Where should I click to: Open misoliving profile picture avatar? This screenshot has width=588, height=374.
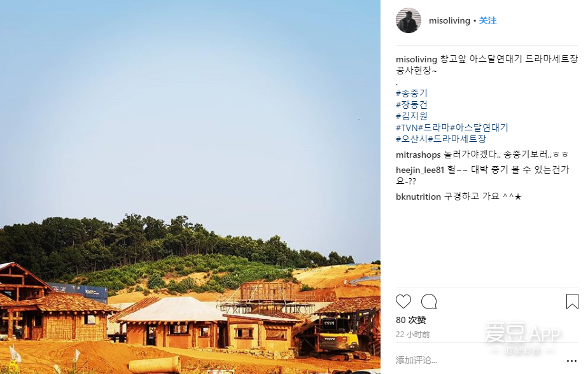(x=409, y=20)
